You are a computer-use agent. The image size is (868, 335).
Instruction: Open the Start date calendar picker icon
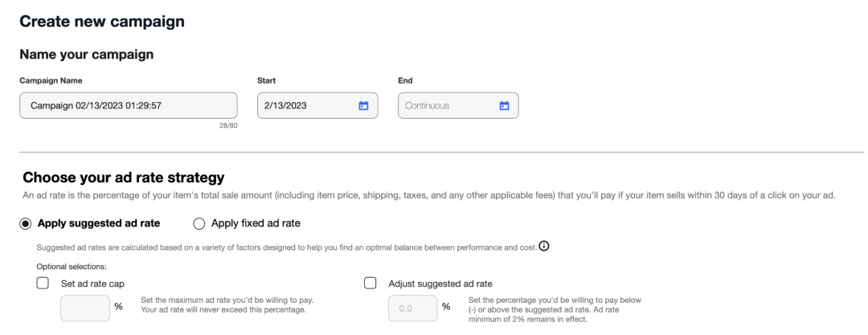click(x=362, y=105)
